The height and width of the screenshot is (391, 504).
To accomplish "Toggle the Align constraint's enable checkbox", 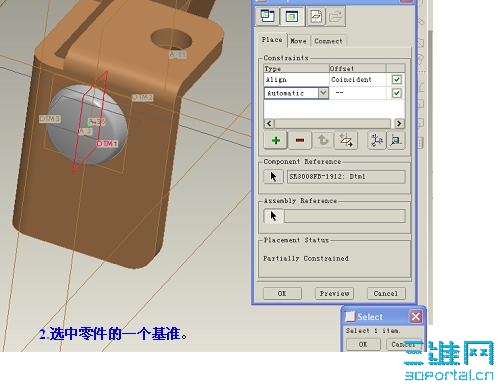I will click(396, 79).
